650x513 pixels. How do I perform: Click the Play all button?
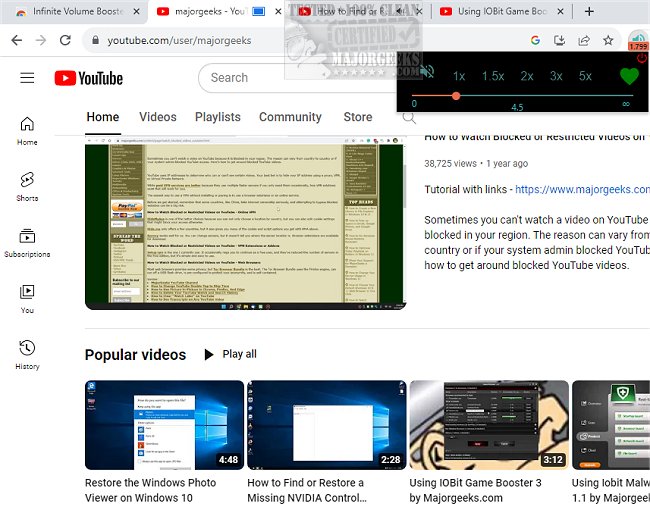pyautogui.click(x=230, y=354)
